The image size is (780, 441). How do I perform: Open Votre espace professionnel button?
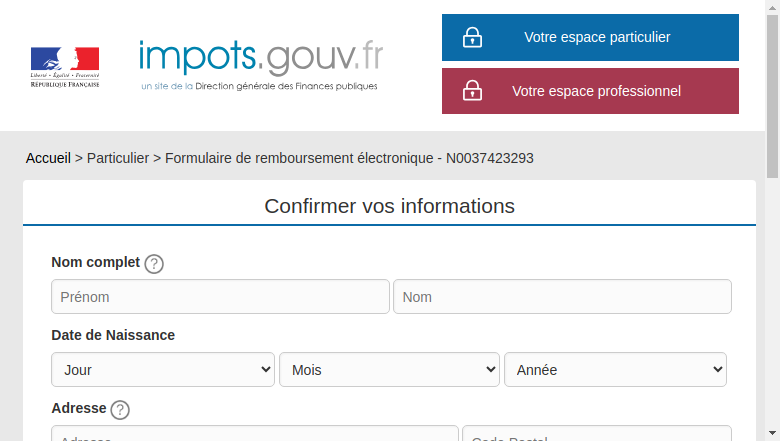[x=590, y=91]
